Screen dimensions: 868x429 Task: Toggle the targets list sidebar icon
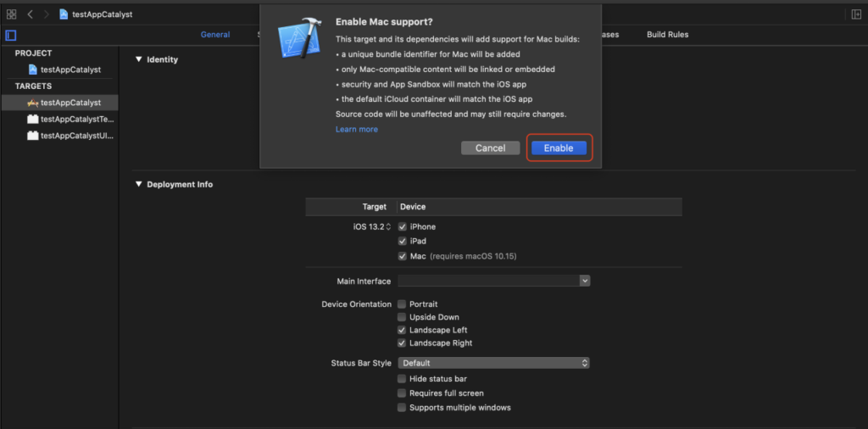(x=11, y=35)
